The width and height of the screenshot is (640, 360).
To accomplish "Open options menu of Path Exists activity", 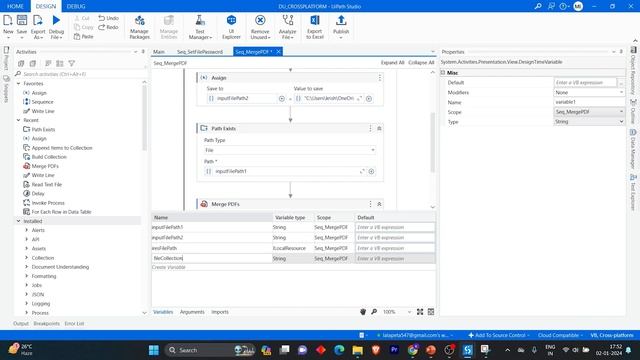I will [371, 129].
